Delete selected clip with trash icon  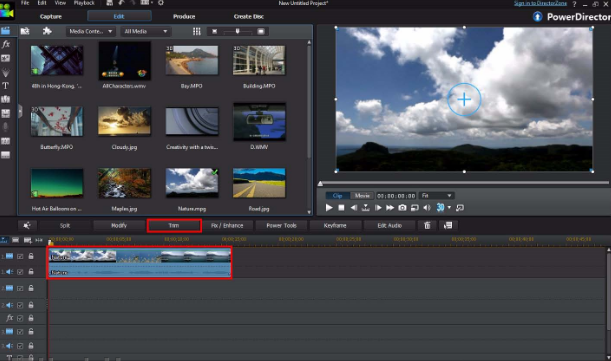pyautogui.click(x=427, y=225)
